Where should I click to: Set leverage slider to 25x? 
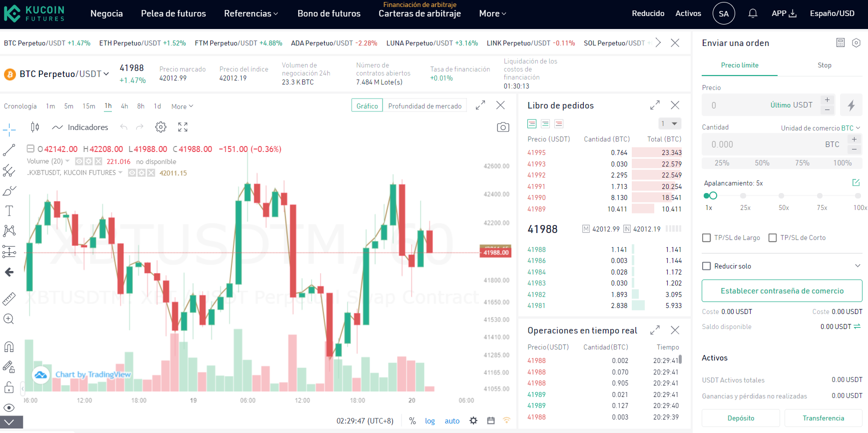pos(744,196)
